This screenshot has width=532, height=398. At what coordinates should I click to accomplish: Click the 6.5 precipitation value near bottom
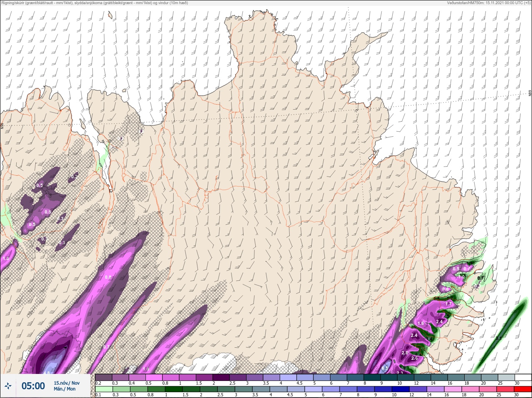click(x=385, y=368)
